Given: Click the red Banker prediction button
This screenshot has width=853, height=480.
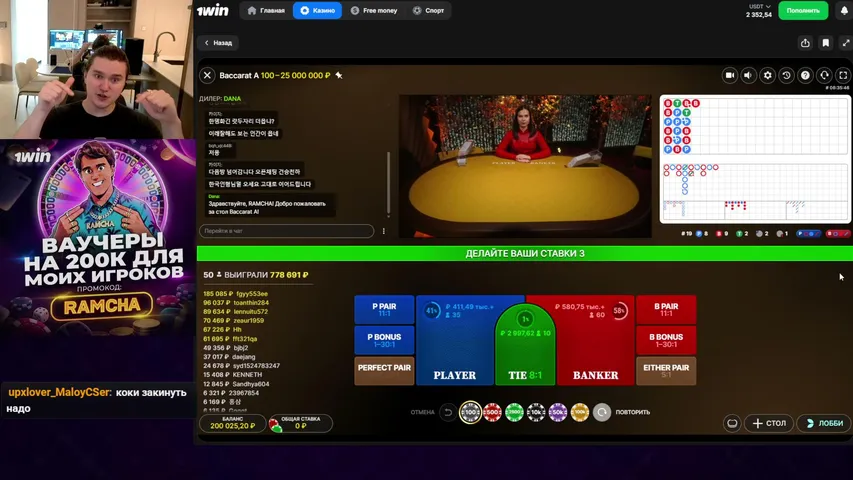Looking at the screenshot, I should click(x=837, y=233).
